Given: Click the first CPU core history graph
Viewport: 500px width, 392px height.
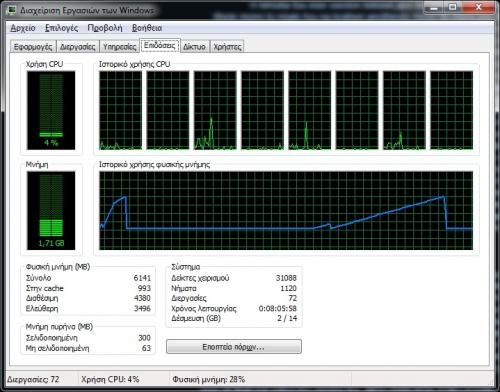Looking at the screenshot, I should coord(120,110).
